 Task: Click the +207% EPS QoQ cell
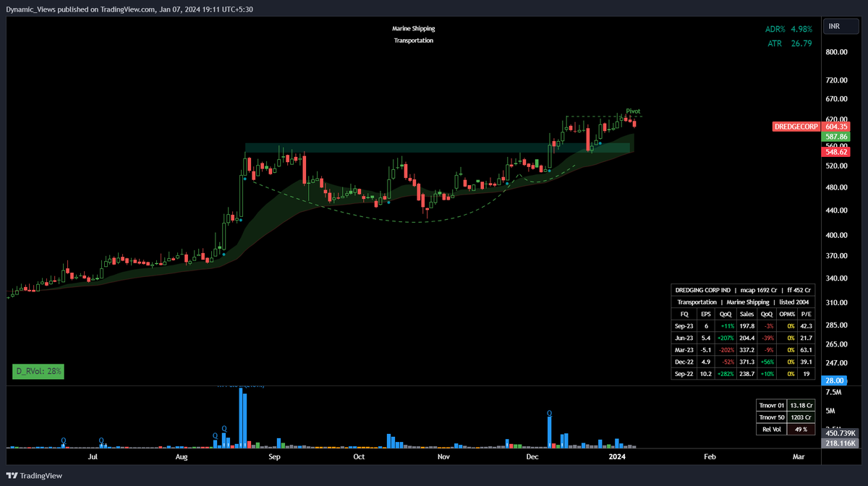[x=726, y=338]
